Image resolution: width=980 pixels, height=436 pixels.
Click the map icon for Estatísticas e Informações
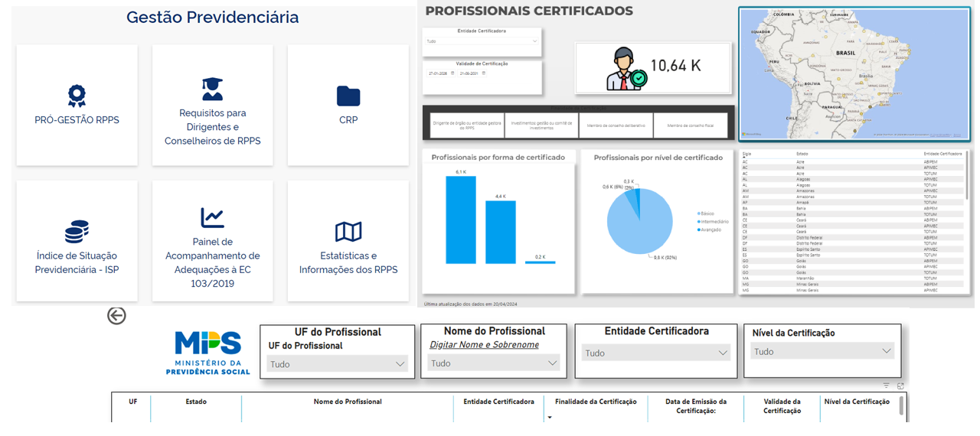click(348, 231)
